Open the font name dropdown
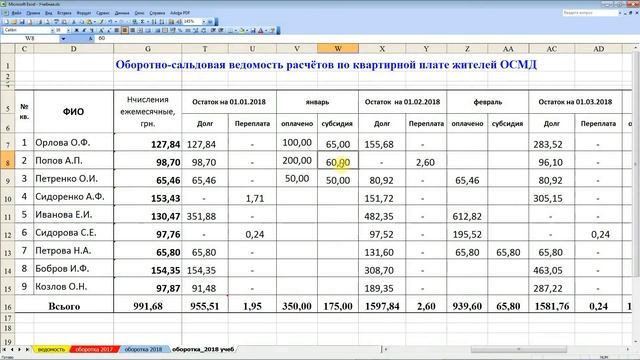640x360 pixels. [x=52, y=30]
